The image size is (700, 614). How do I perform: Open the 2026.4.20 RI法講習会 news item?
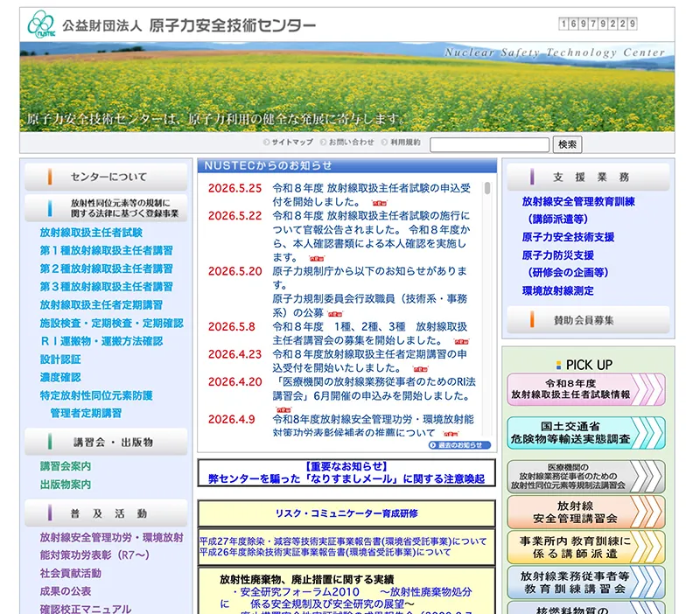click(374, 389)
